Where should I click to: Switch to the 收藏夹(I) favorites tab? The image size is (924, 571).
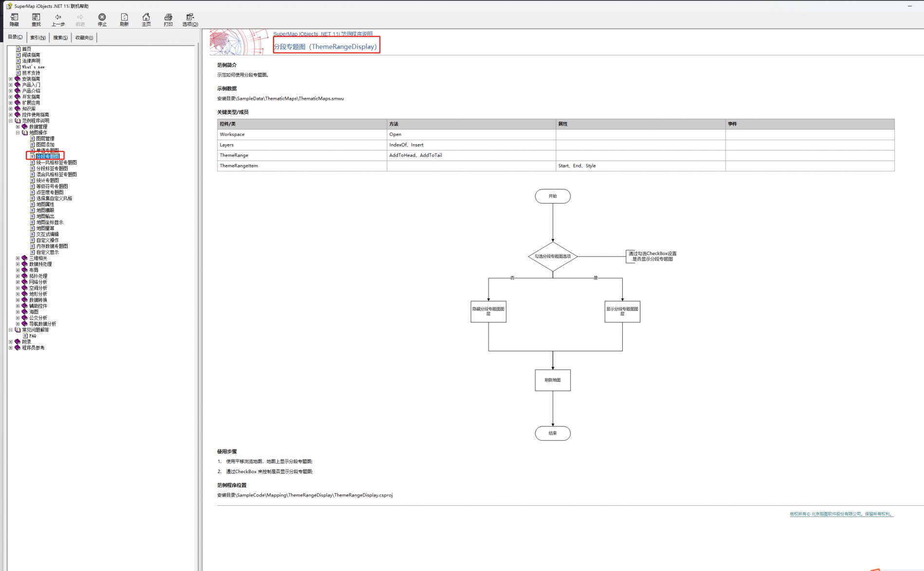click(x=84, y=37)
